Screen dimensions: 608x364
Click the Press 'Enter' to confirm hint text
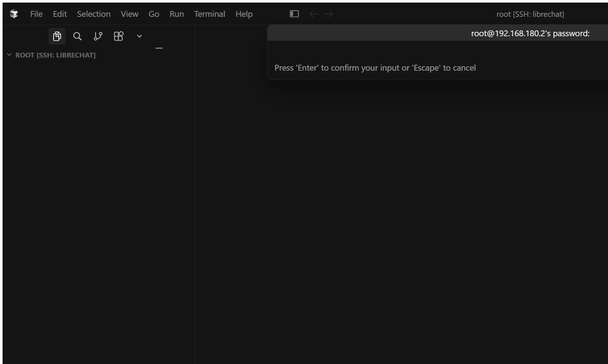click(x=375, y=68)
